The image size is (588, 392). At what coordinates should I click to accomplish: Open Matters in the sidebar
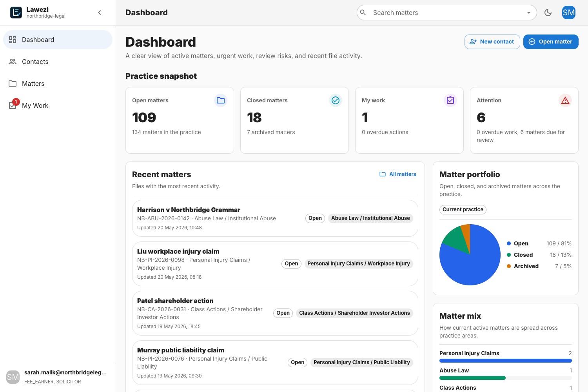[58, 83]
